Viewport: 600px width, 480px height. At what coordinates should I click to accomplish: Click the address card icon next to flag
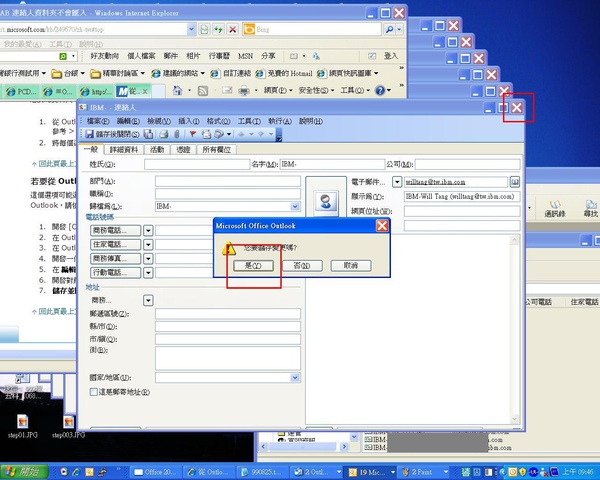click(x=206, y=134)
